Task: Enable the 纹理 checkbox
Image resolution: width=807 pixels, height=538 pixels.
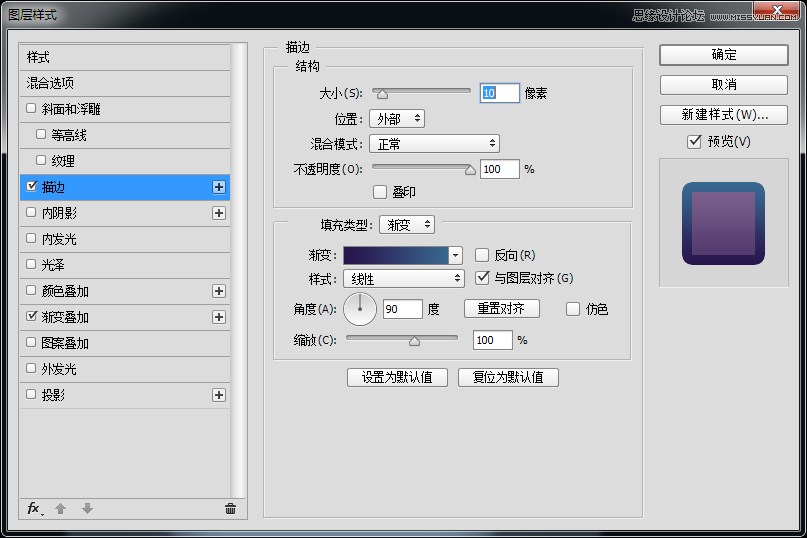Action: tap(41, 160)
